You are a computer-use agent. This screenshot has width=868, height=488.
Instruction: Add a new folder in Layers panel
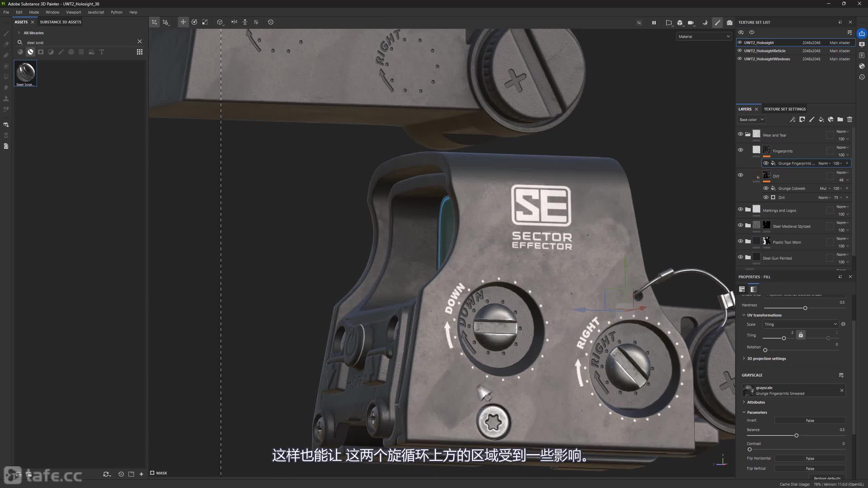coord(840,119)
